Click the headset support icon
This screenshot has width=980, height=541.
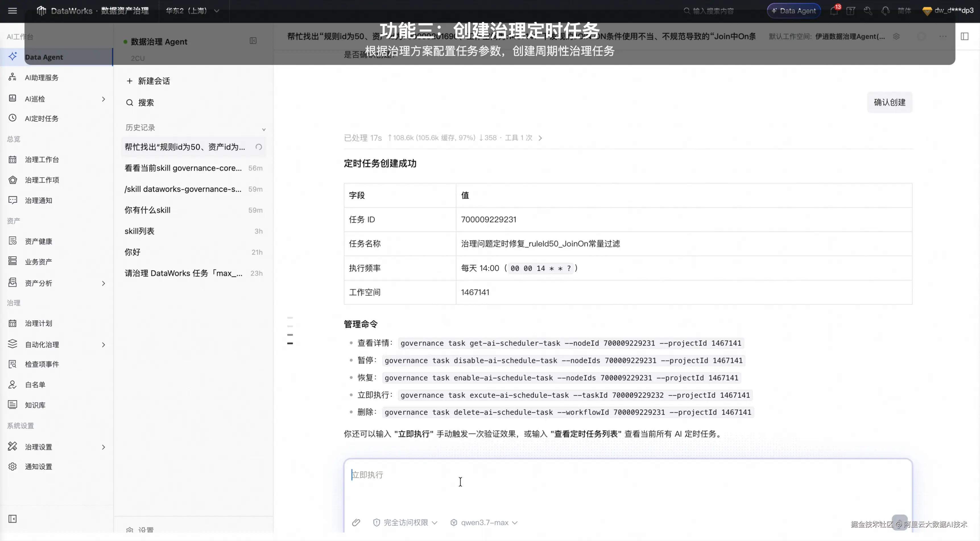(885, 11)
